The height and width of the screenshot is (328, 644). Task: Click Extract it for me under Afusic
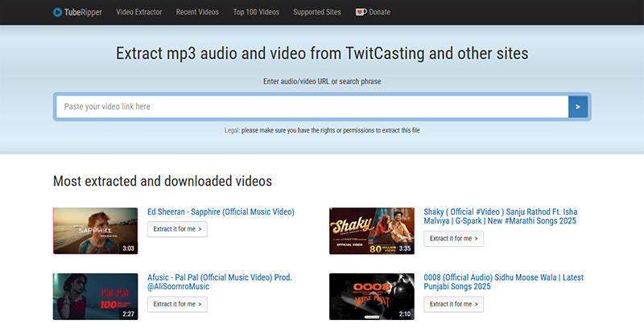(177, 304)
